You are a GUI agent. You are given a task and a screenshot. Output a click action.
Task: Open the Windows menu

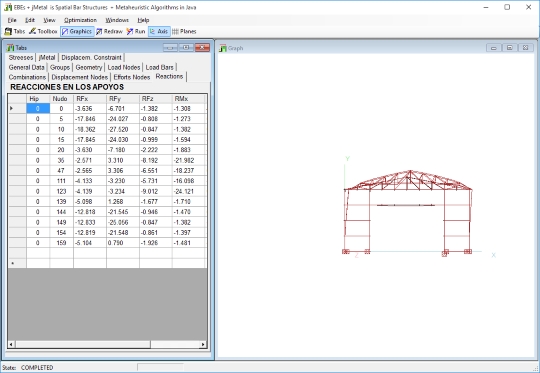coord(117,20)
